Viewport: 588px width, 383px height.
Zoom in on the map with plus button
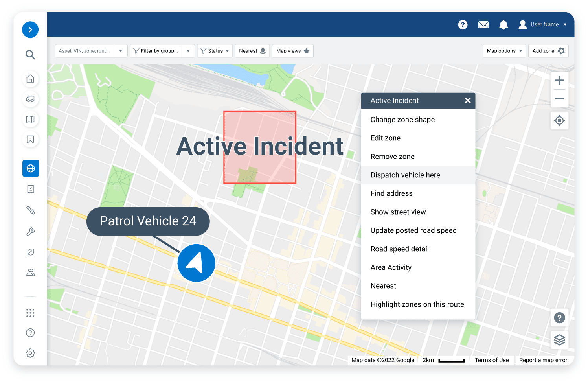[559, 81]
